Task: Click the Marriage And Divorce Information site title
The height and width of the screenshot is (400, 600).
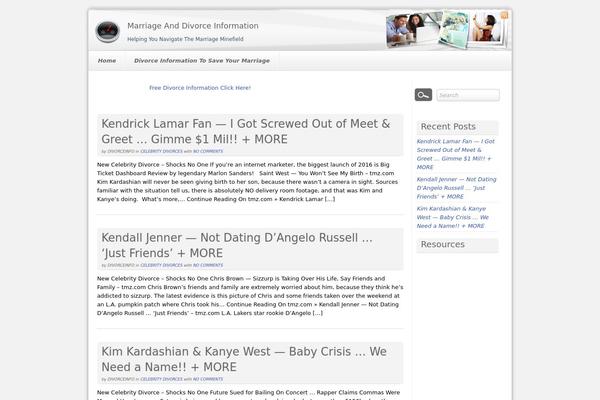Action: coord(193,26)
